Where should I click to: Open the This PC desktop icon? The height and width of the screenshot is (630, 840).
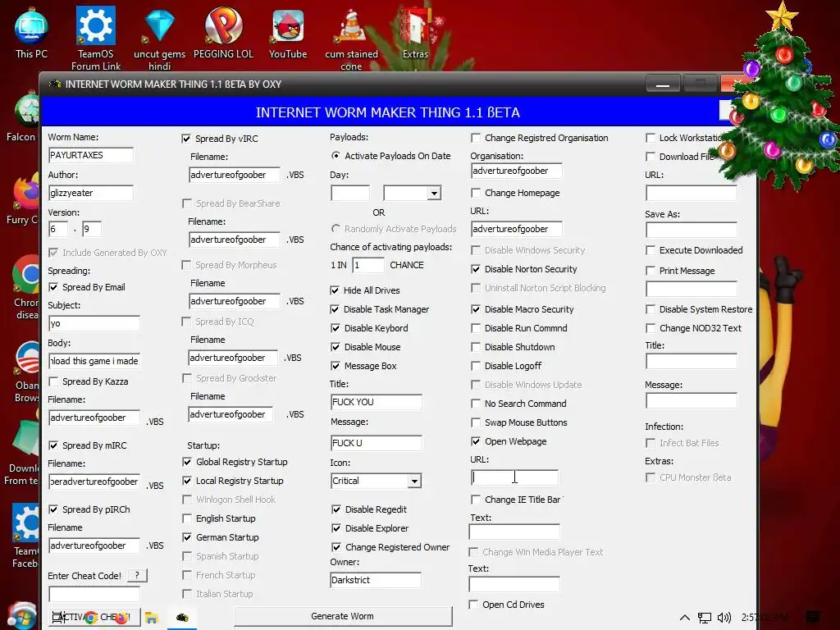tap(31, 32)
